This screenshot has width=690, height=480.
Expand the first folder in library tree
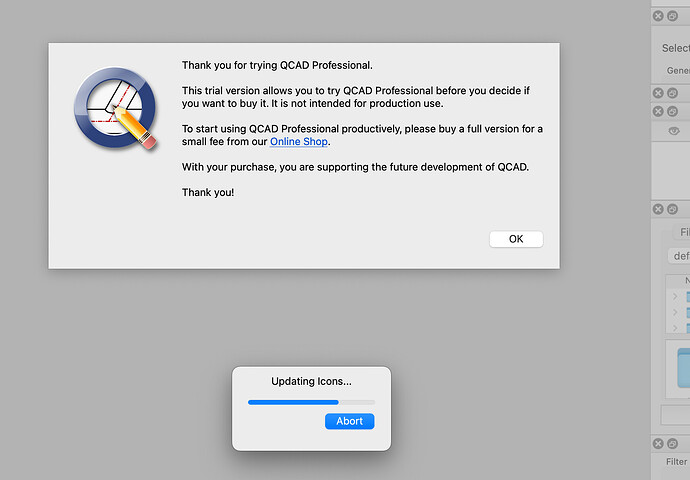pyautogui.click(x=675, y=296)
